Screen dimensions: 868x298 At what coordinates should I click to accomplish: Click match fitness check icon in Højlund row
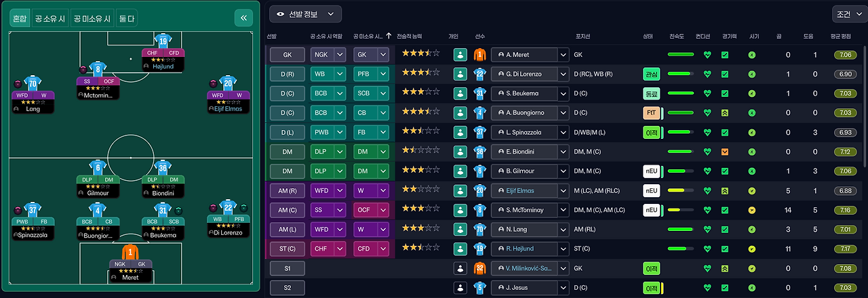pyautogui.click(x=725, y=249)
